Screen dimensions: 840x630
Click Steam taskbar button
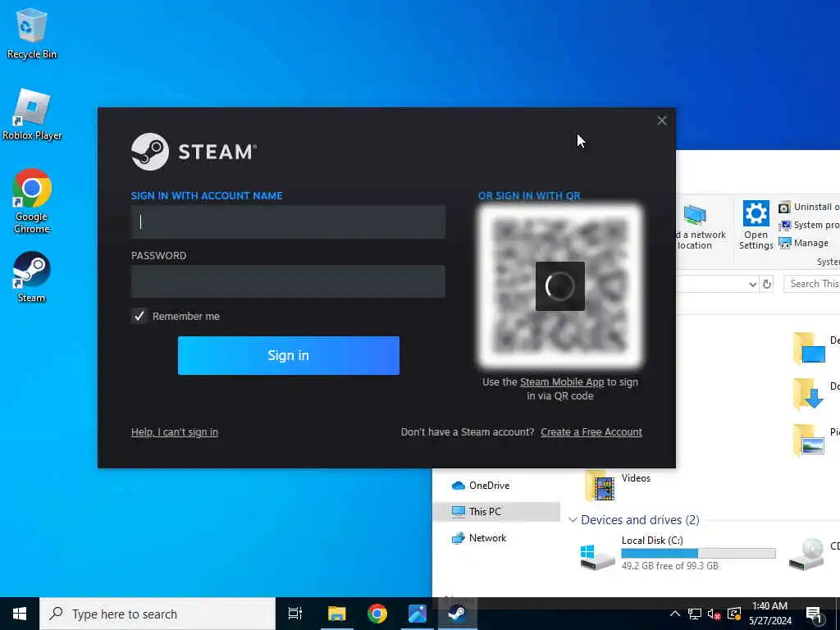tap(457, 614)
